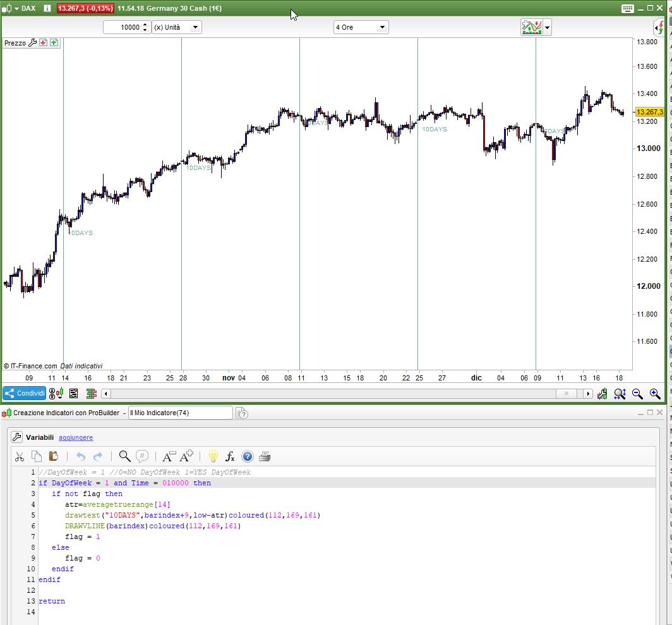This screenshot has height=625, width=672.
Task: Open the ProBuilder documentation help icon
Action: [x=242, y=413]
